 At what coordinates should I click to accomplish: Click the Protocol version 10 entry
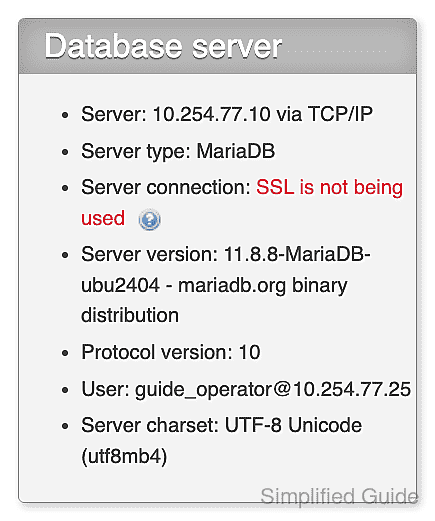pos(171,352)
